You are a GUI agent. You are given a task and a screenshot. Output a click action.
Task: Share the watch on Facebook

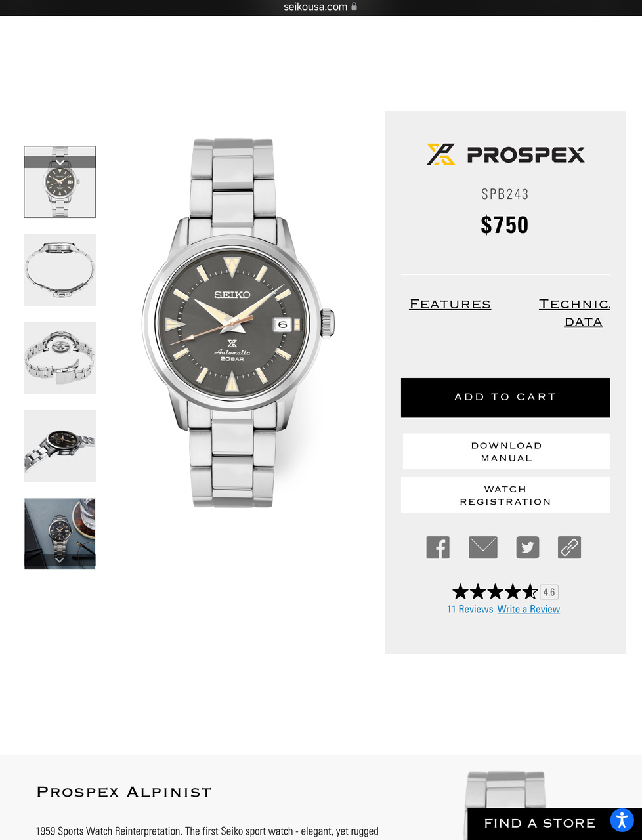438,547
